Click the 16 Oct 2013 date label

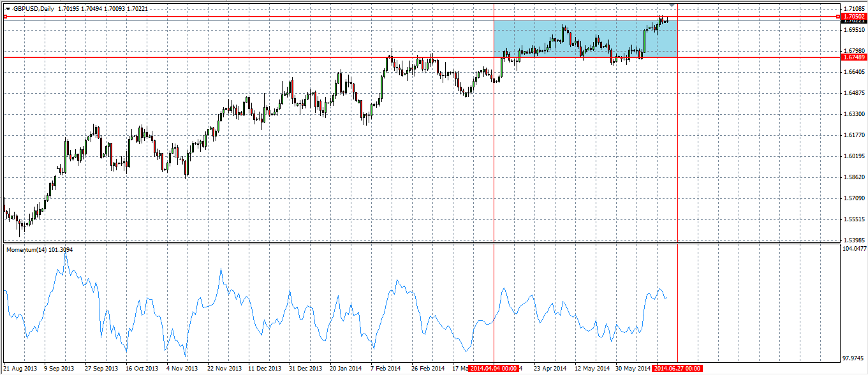142,369
